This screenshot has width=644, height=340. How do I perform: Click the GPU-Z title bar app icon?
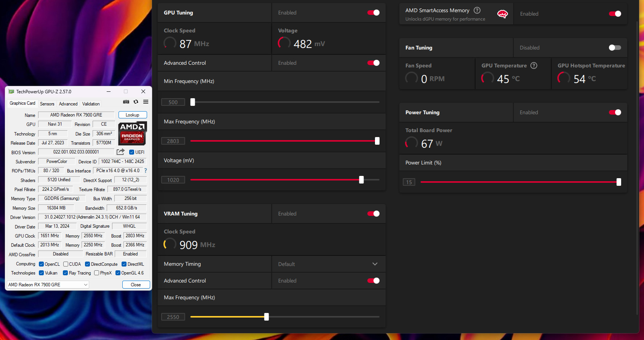[11, 91]
